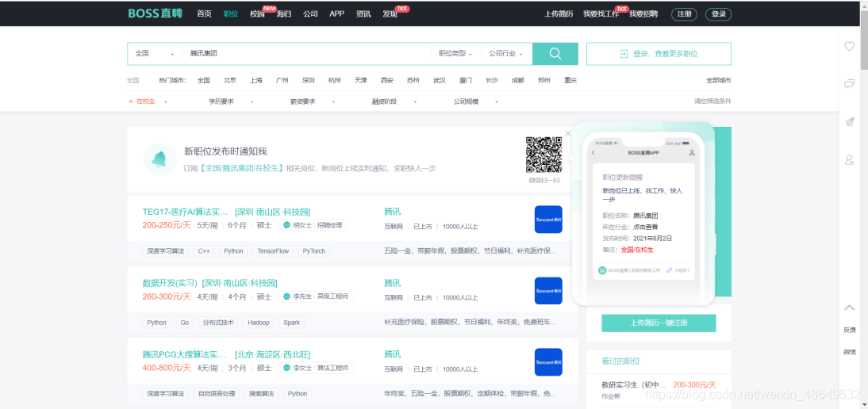Screen dimensions: 868x409
Task: Open 发现 in top navigation
Action: (390, 13)
